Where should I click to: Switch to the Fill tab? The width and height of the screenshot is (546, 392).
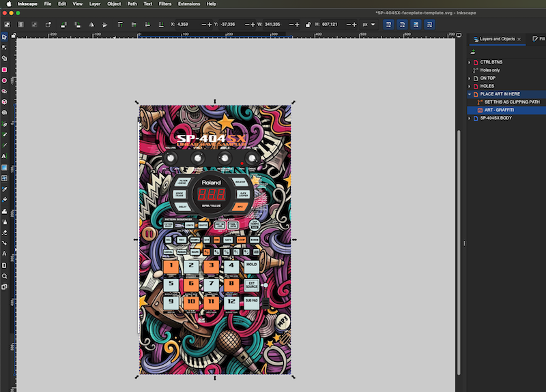pos(538,39)
